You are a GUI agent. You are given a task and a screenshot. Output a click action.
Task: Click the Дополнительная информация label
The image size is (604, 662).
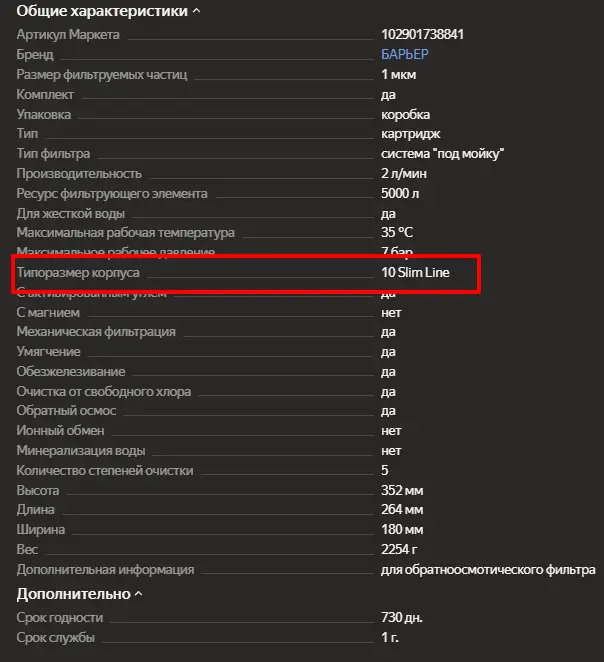(105, 569)
